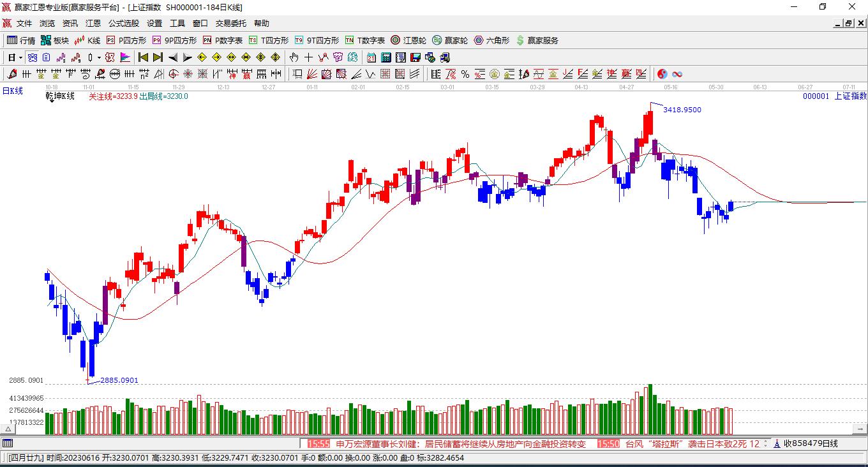Click the blue infinity symbol icon
This screenshot has height=467, width=868.
click(x=677, y=74)
